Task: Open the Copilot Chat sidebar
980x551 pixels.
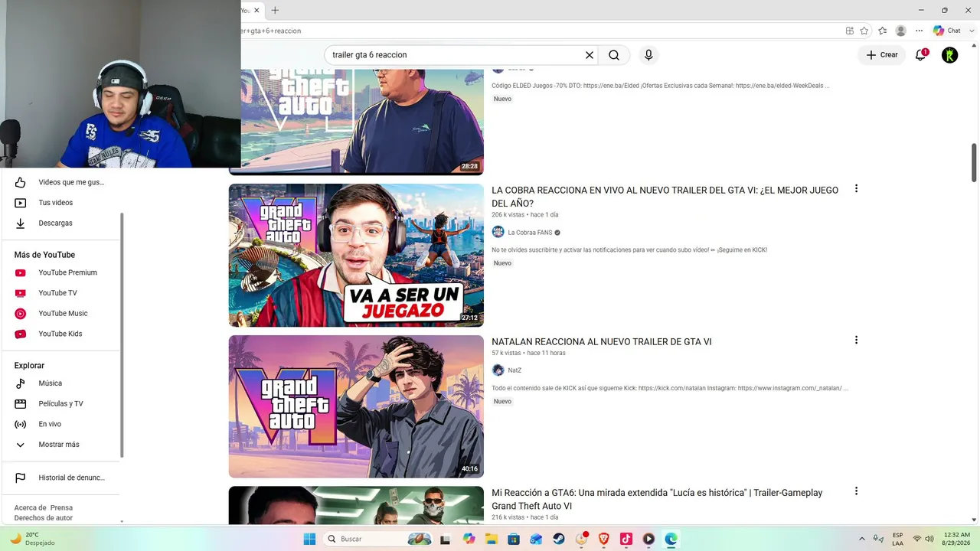Action: point(948,31)
